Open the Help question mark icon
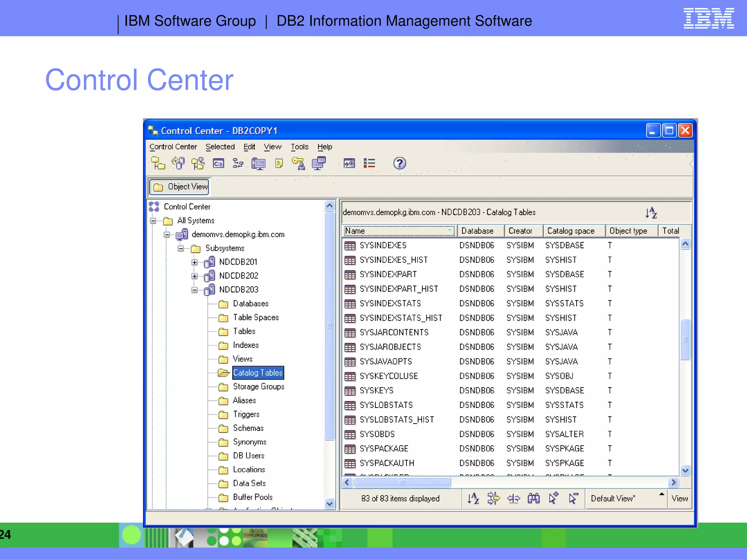The height and width of the screenshot is (560, 747). [x=399, y=163]
